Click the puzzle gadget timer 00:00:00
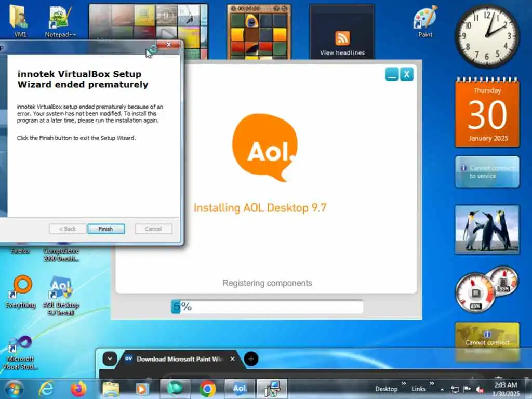This screenshot has height=399, width=532. click(248, 8)
